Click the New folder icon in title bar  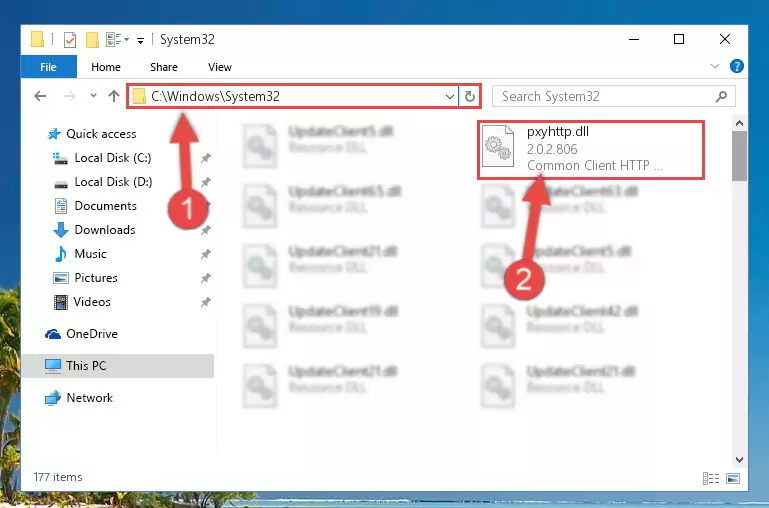click(92, 40)
